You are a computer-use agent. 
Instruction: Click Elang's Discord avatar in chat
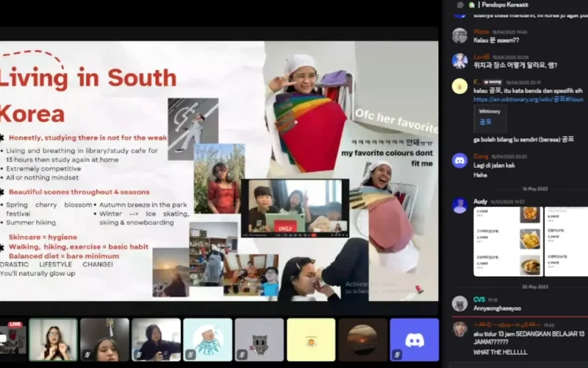(459, 160)
